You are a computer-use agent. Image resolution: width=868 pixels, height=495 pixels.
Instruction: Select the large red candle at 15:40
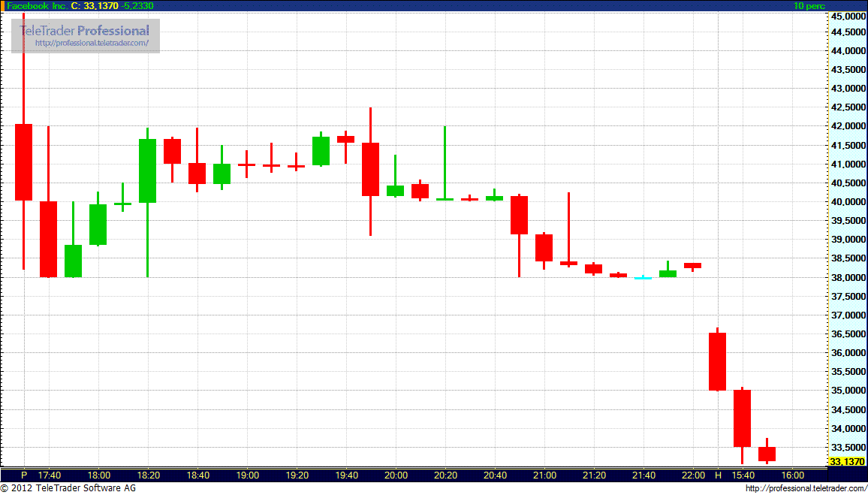[x=743, y=418]
